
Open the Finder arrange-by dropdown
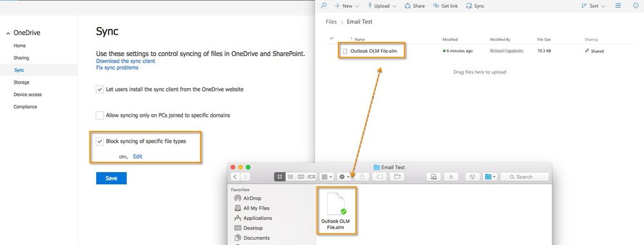tap(327, 177)
